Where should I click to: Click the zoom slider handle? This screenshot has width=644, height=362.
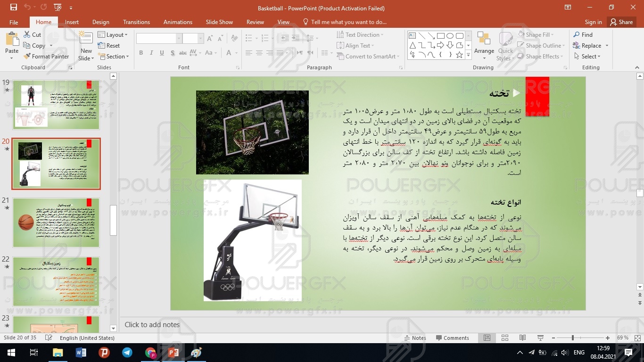(x=572, y=338)
